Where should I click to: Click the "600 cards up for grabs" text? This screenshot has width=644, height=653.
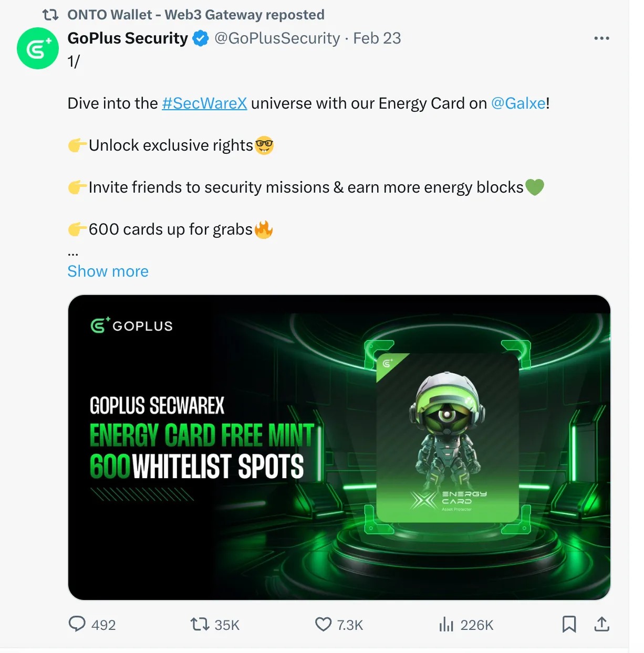171,229
